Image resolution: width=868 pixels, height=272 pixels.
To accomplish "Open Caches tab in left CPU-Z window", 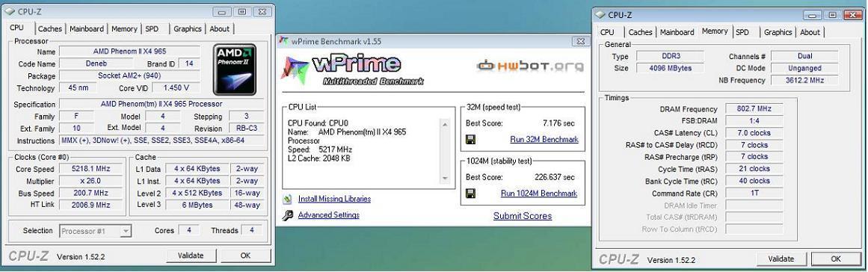I will click(x=51, y=28).
